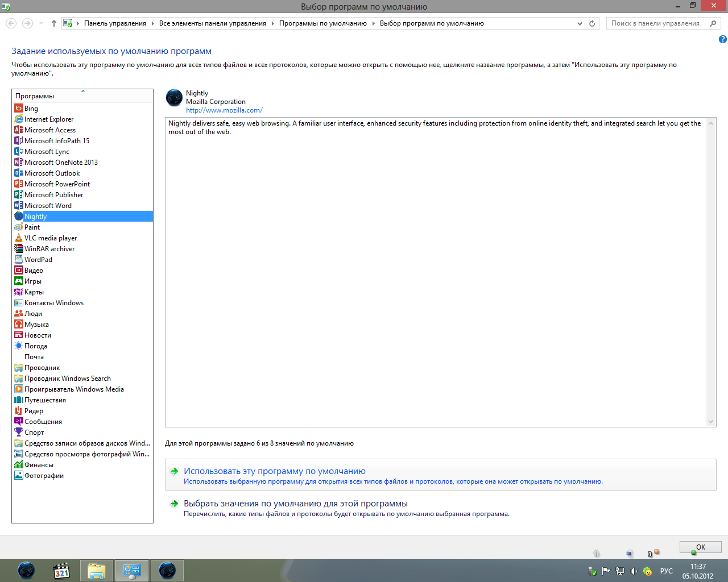Select the Microsoft Lync icon
This screenshot has height=582, width=728.
click(19, 152)
